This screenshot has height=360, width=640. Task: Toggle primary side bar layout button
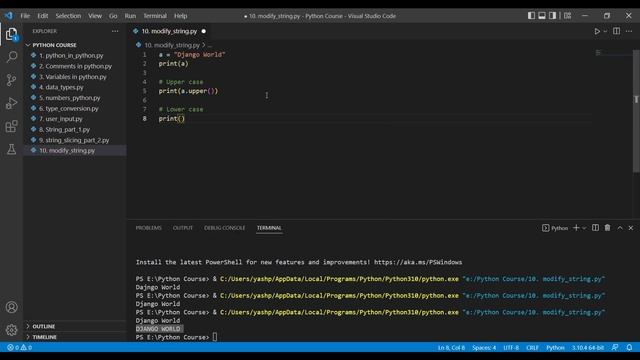click(531, 16)
